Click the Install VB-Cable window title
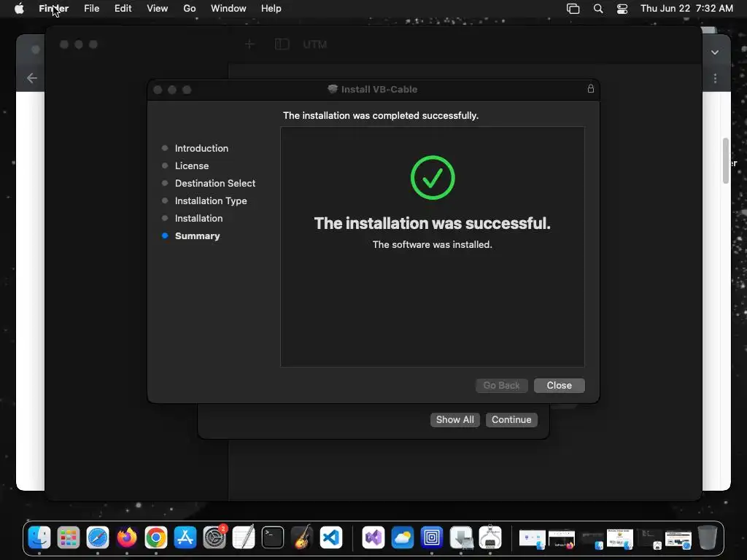 [x=379, y=89]
